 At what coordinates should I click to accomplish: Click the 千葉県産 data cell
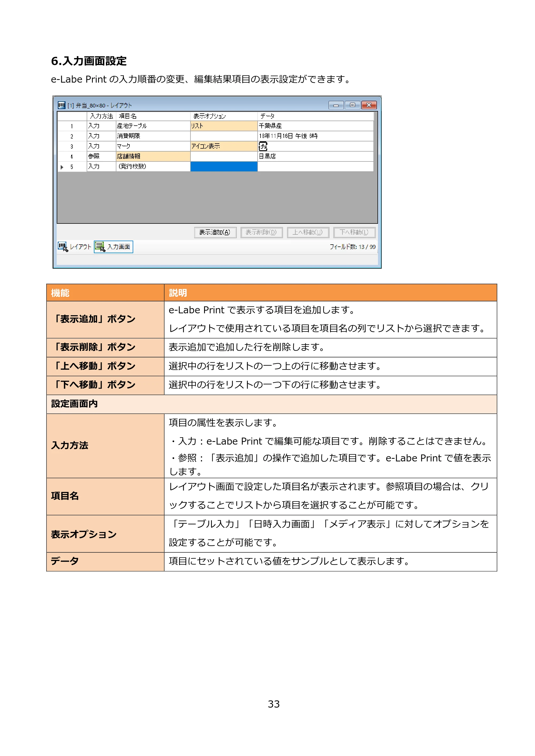[315, 126]
